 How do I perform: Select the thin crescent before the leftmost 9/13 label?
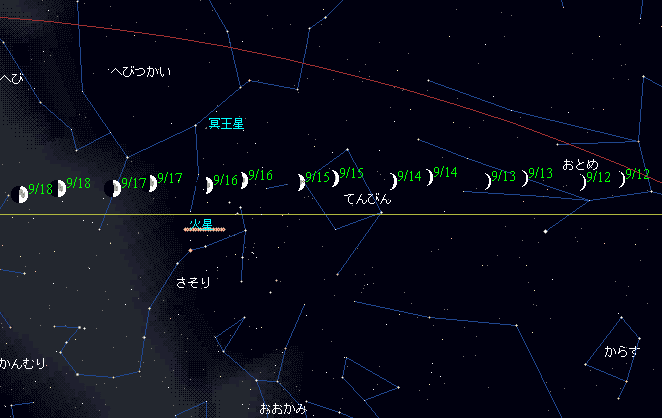click(x=487, y=181)
